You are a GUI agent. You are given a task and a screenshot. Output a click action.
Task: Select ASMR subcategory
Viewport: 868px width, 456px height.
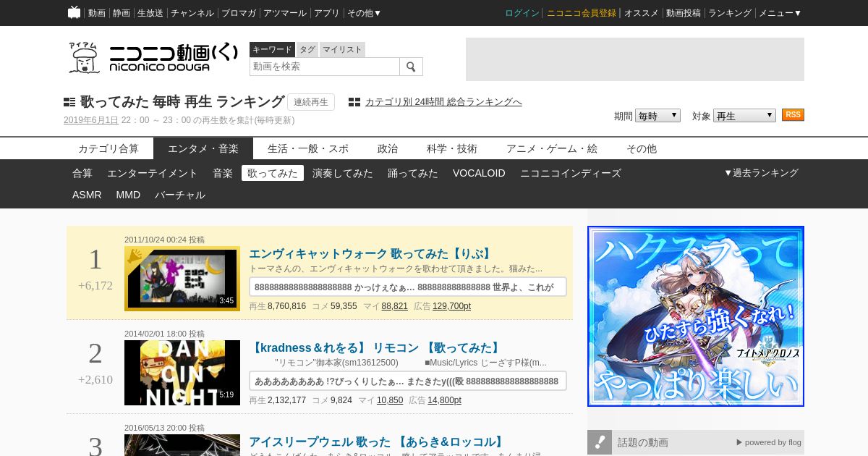pyautogui.click(x=87, y=195)
